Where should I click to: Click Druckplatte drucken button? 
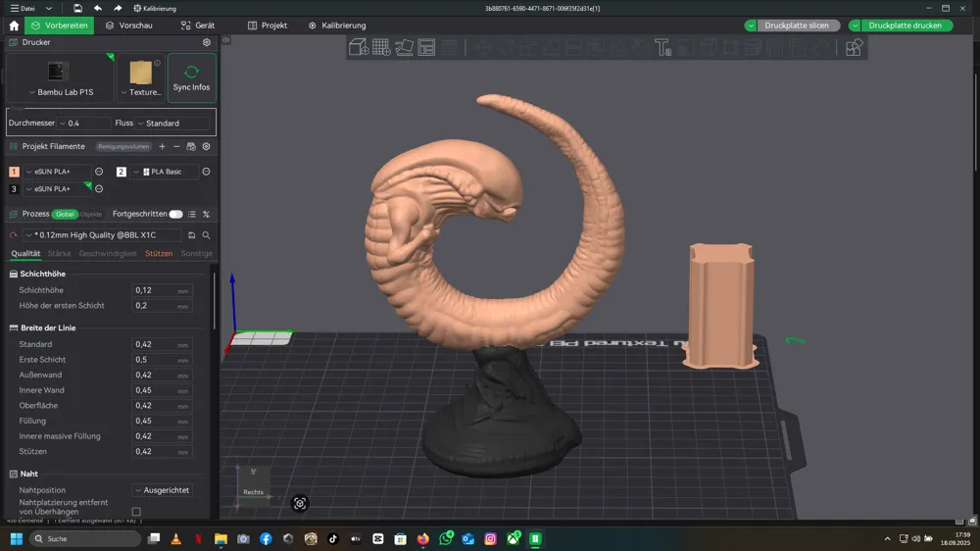coord(905,25)
